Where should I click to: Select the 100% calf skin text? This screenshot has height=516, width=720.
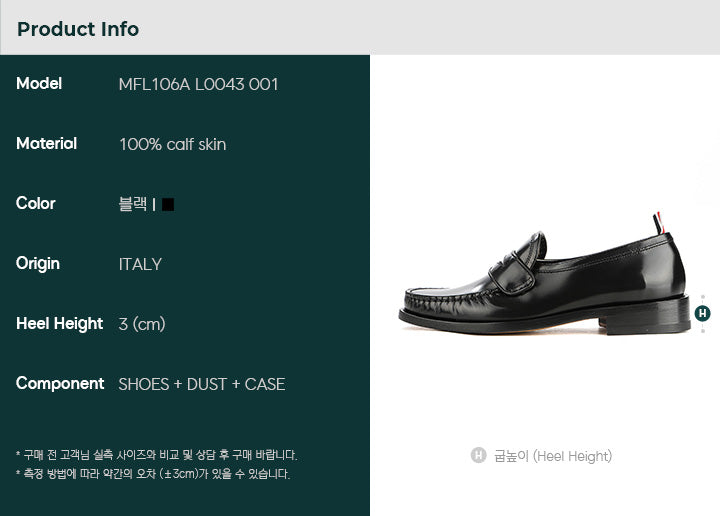point(173,145)
